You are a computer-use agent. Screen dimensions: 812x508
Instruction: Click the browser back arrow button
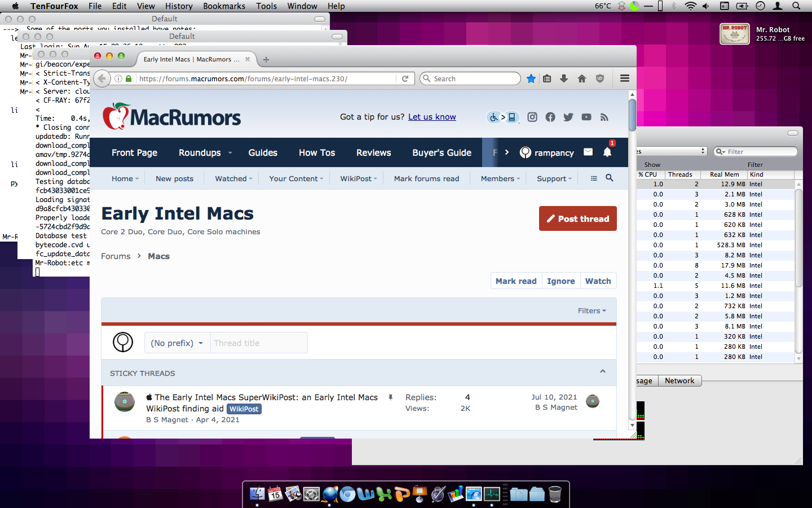(102, 78)
